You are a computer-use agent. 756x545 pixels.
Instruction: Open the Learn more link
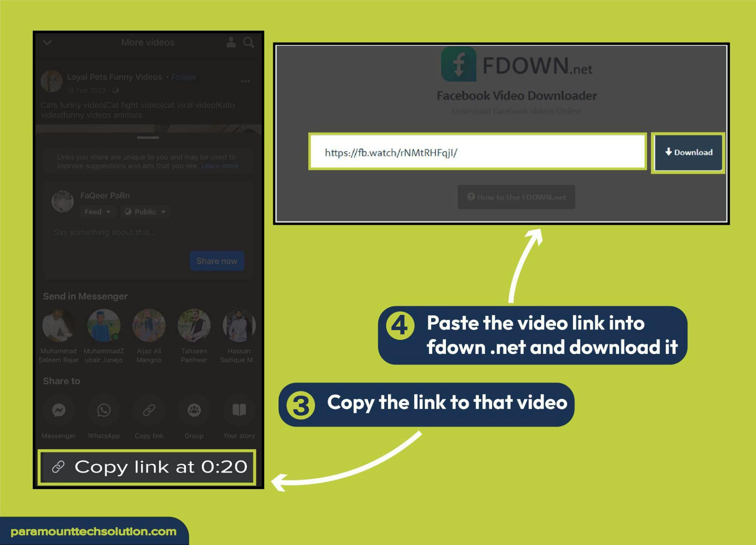pos(220,166)
